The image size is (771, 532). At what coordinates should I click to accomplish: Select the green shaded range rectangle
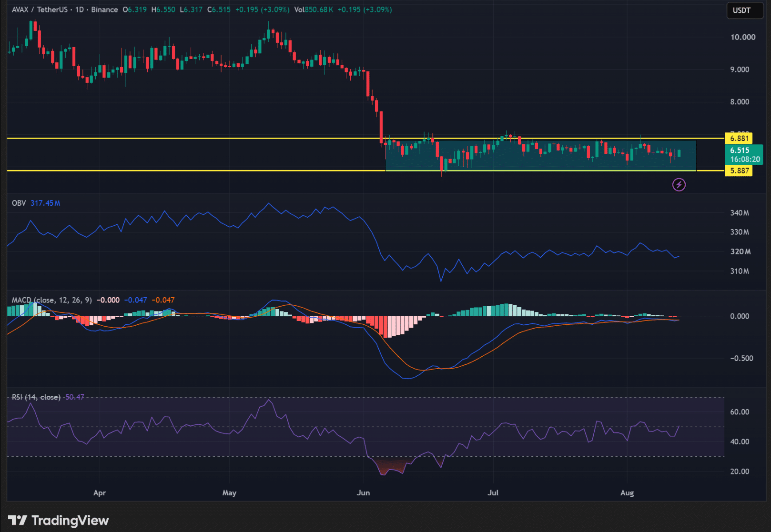(540, 156)
